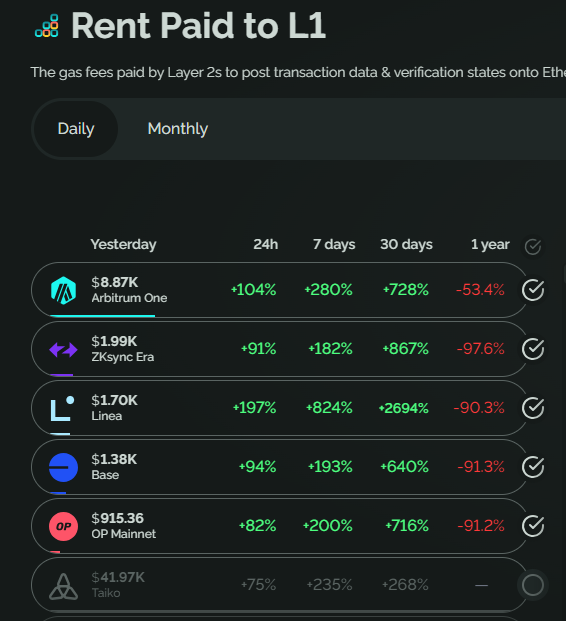Toggle the ZKsync Era row checkmark
Image resolution: width=566 pixels, height=621 pixels.
coord(533,349)
